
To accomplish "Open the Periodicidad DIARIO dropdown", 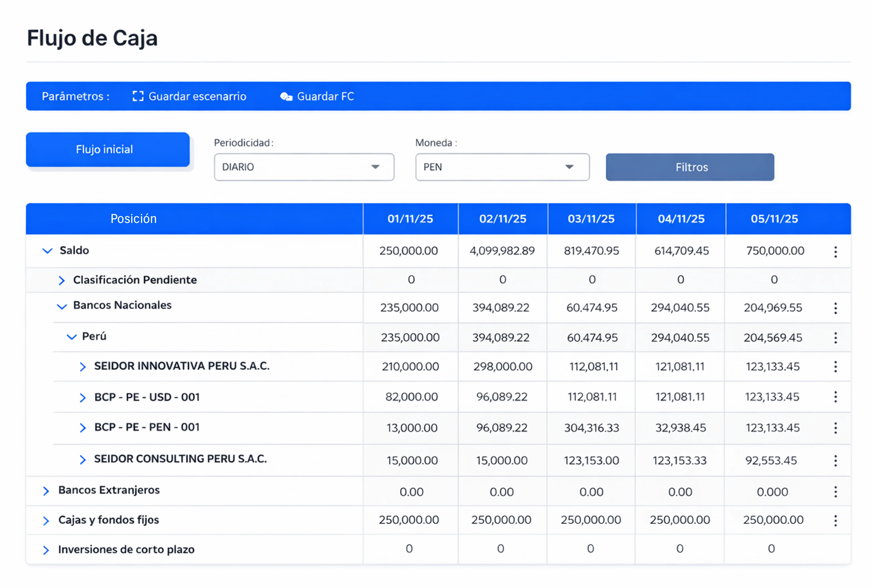I will [x=304, y=167].
